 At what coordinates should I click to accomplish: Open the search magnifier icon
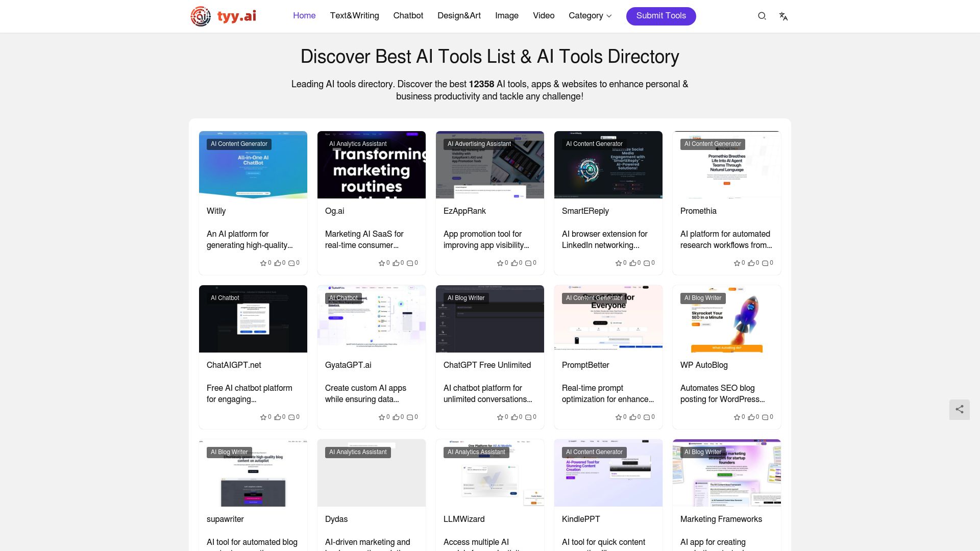tap(762, 16)
